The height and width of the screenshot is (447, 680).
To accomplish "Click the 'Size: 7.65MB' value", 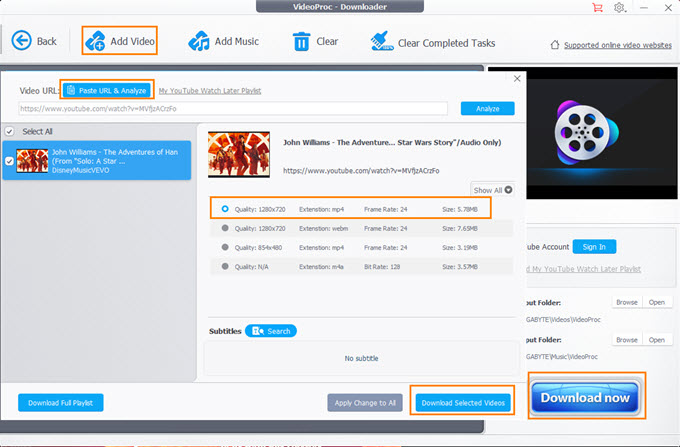I will click(460, 228).
